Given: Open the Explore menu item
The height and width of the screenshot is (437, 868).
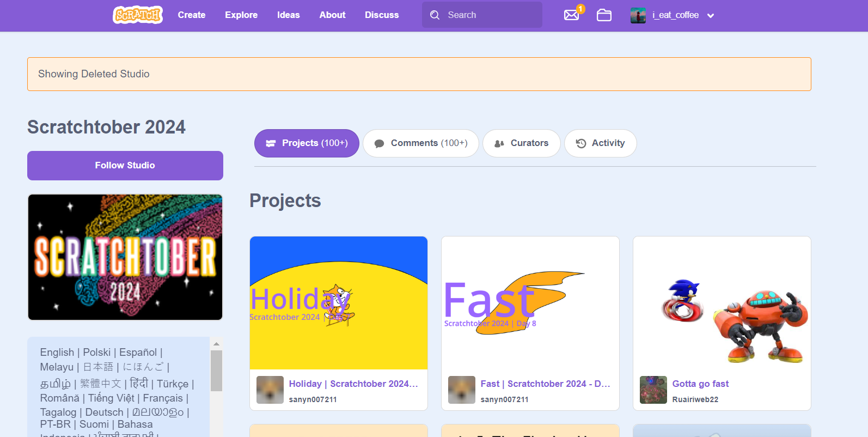Looking at the screenshot, I should [241, 15].
